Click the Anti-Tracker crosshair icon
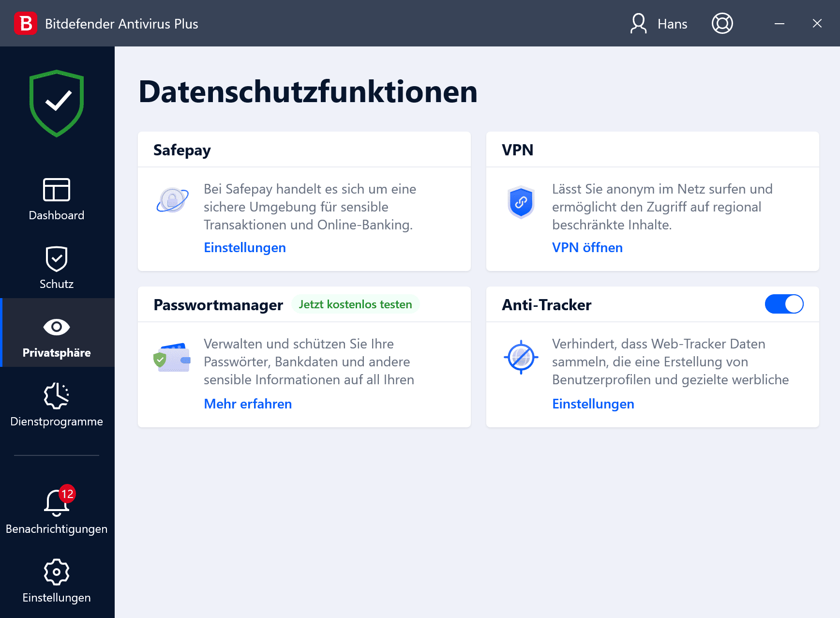840x618 pixels. point(521,357)
